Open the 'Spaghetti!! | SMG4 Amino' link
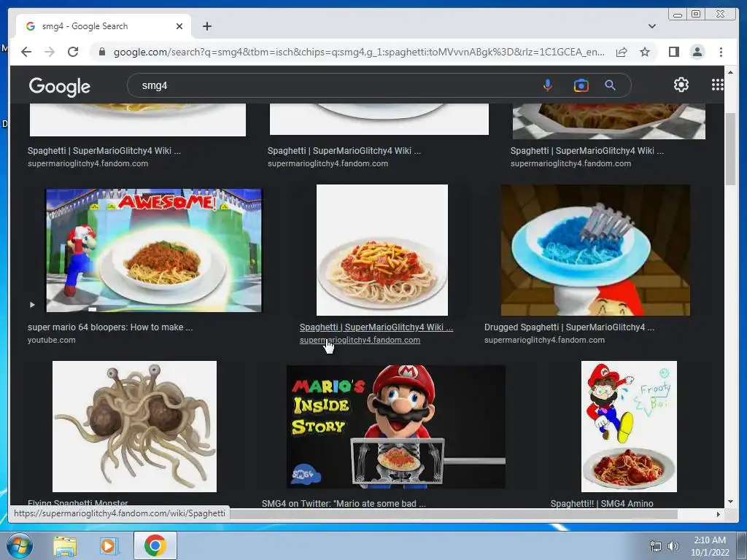Image resolution: width=747 pixels, height=560 pixels. click(602, 503)
